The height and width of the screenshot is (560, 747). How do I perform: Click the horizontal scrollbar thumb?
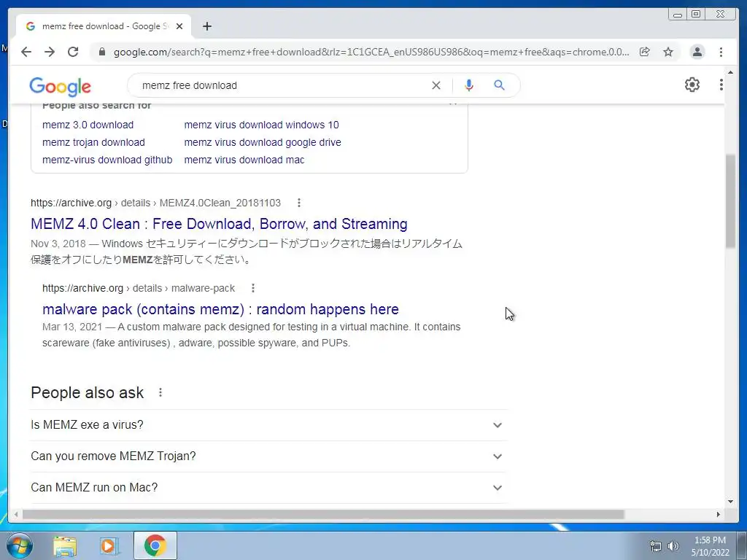[323, 514]
